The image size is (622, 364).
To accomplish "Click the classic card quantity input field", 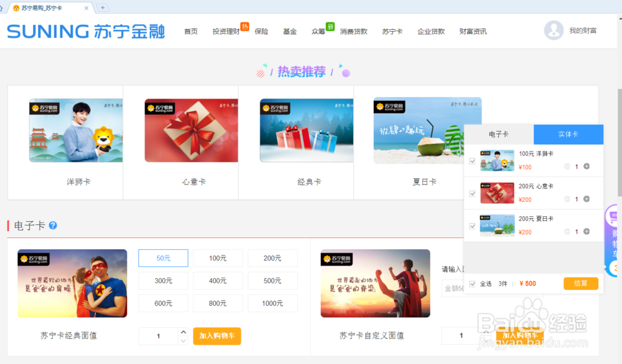I will tap(158, 336).
